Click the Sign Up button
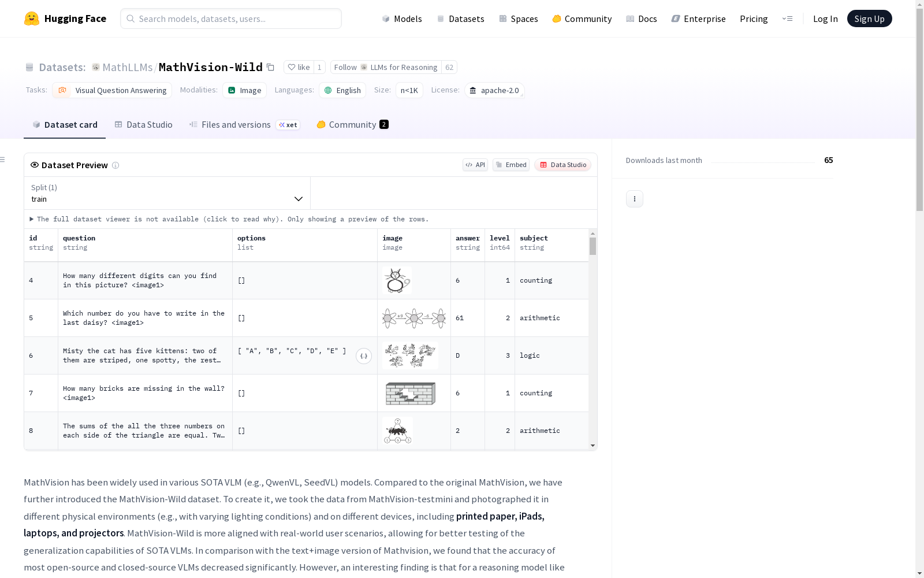924x578 pixels. (870, 18)
